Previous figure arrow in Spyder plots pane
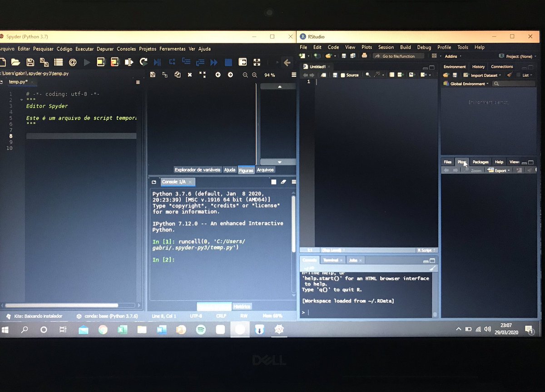 click(x=218, y=75)
